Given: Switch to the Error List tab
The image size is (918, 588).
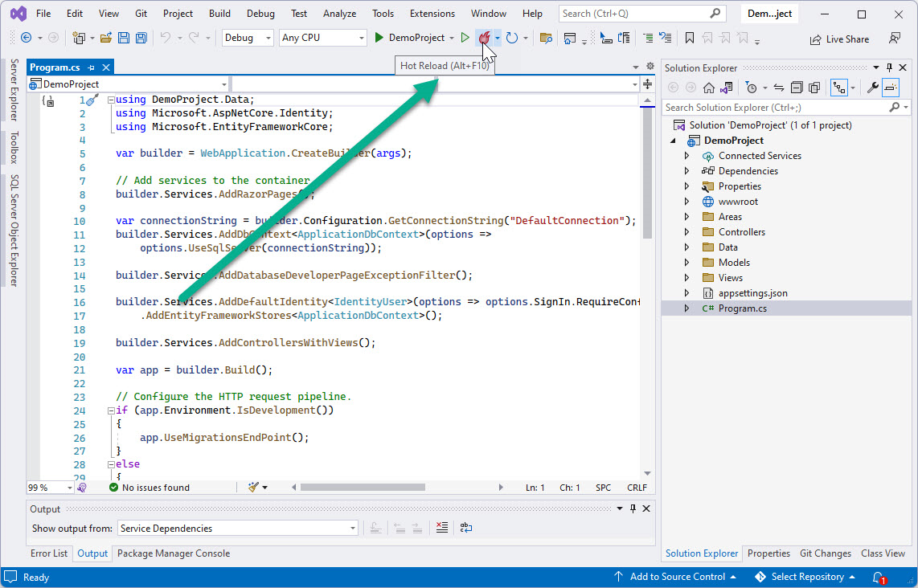Looking at the screenshot, I should pos(49,553).
